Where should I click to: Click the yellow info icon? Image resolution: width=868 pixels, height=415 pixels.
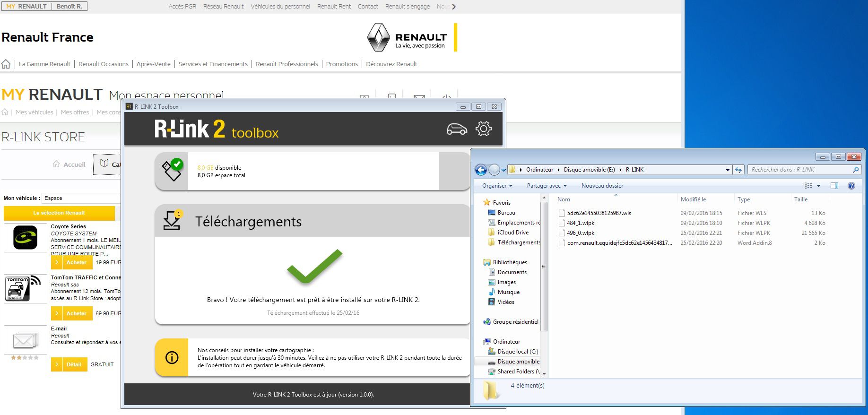coord(172,357)
